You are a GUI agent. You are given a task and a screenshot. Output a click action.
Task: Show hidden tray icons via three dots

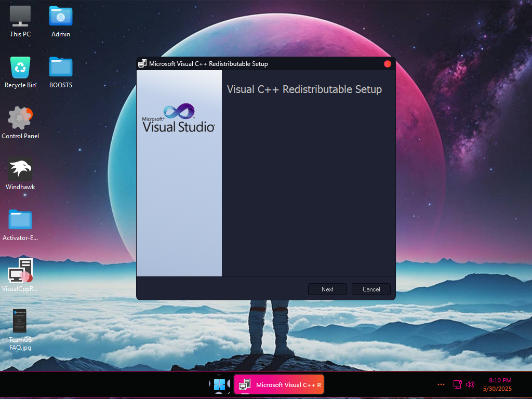click(441, 384)
